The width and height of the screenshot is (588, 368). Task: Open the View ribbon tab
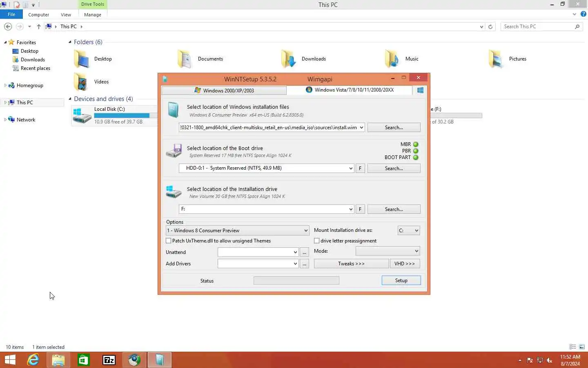pos(66,15)
